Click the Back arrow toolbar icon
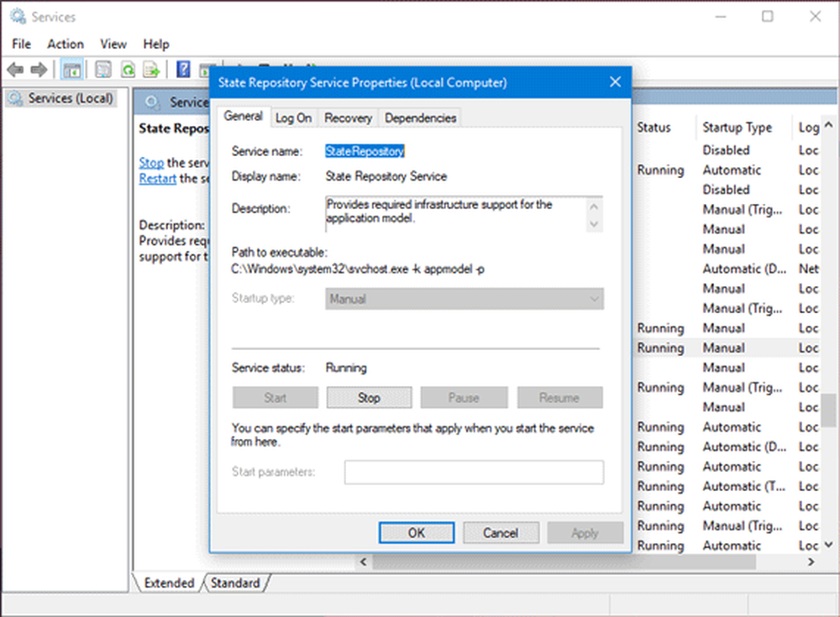Viewport: 840px width, 617px height. pyautogui.click(x=15, y=70)
